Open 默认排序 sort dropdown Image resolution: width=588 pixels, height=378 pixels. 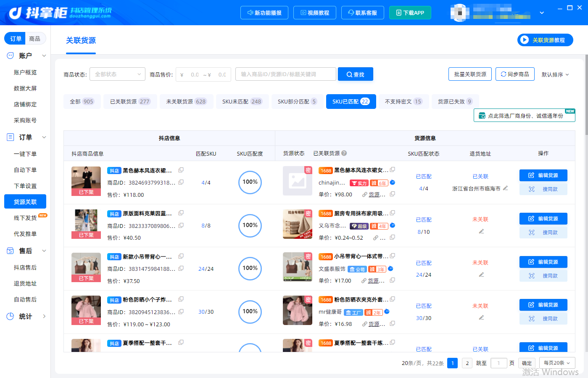click(x=555, y=74)
